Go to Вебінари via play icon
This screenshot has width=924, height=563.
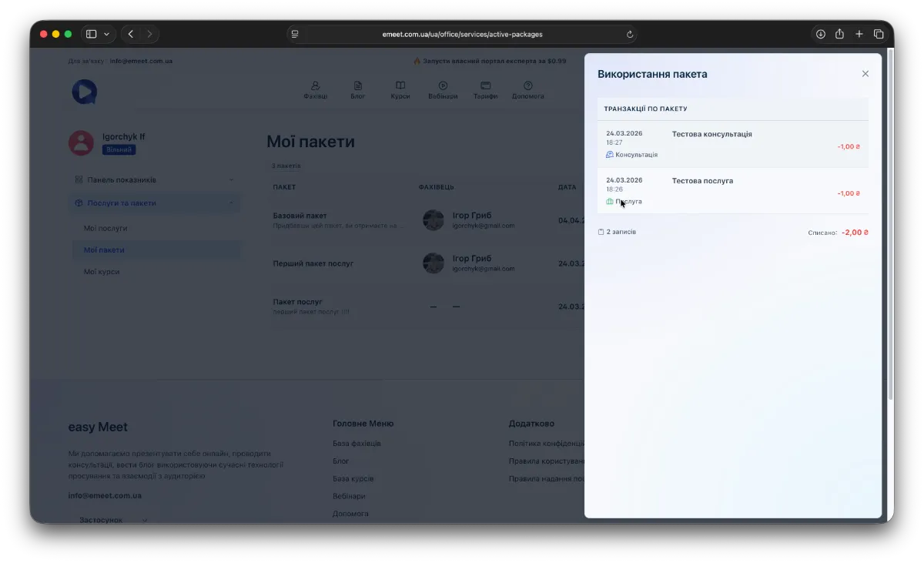click(x=443, y=86)
